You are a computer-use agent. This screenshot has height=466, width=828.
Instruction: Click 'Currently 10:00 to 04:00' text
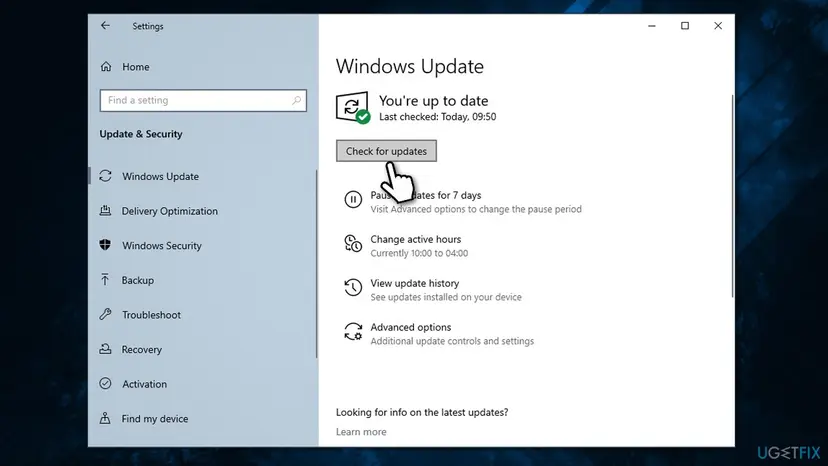pos(419,253)
